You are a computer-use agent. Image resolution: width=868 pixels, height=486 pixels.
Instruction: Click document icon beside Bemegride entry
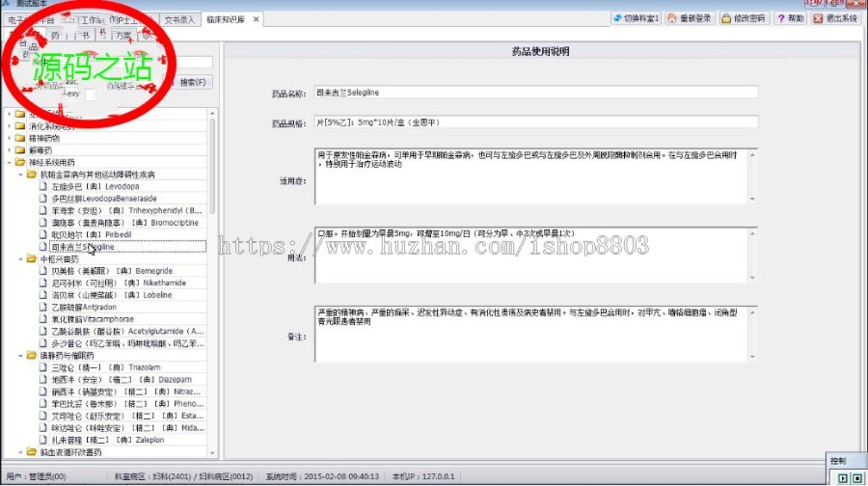point(43,271)
